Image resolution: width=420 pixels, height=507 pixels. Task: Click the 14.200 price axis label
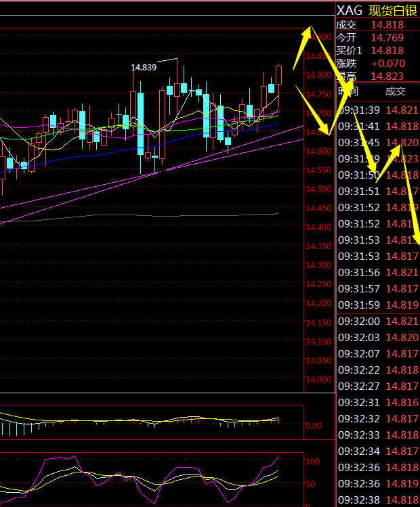[x=318, y=303]
